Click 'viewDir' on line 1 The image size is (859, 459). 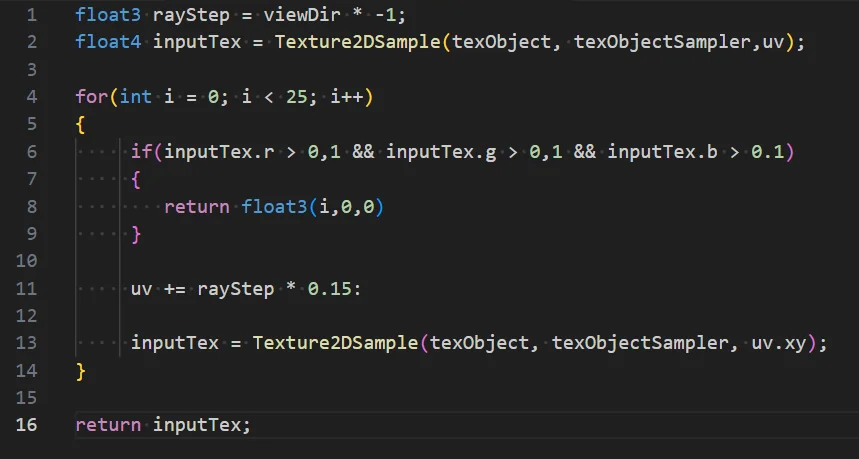click(302, 15)
